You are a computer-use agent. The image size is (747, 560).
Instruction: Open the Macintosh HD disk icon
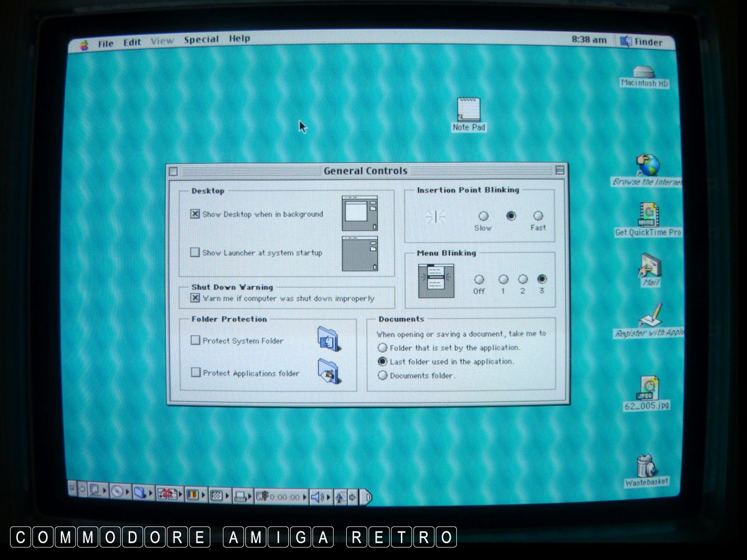point(644,72)
